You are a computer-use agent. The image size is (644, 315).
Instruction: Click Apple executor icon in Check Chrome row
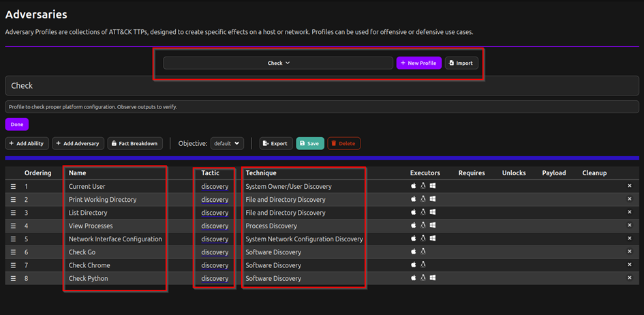413,265
